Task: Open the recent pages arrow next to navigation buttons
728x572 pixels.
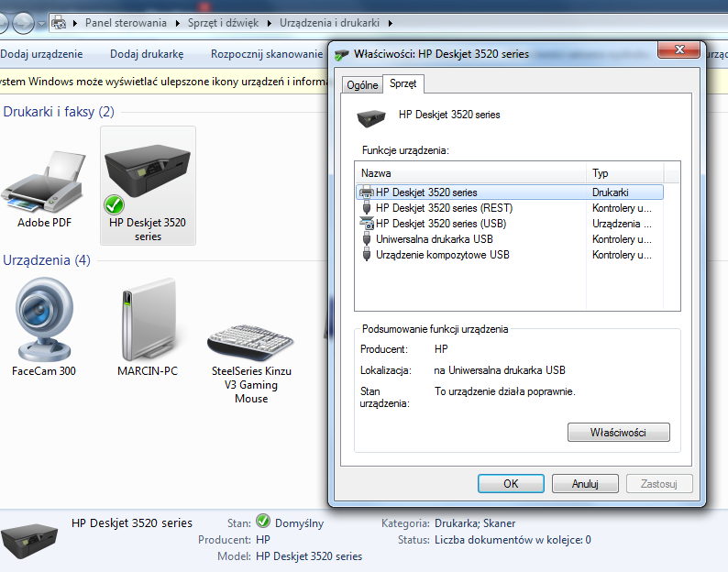Action: point(41,23)
